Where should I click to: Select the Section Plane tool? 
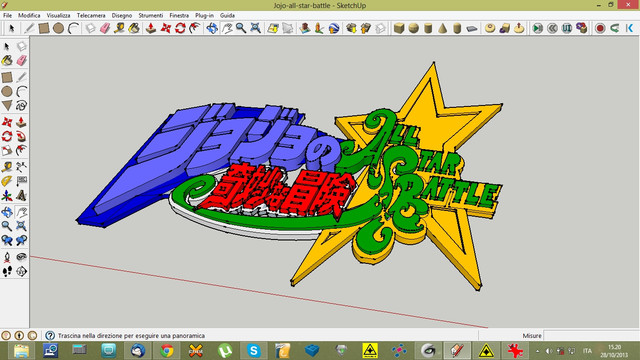click(21, 271)
